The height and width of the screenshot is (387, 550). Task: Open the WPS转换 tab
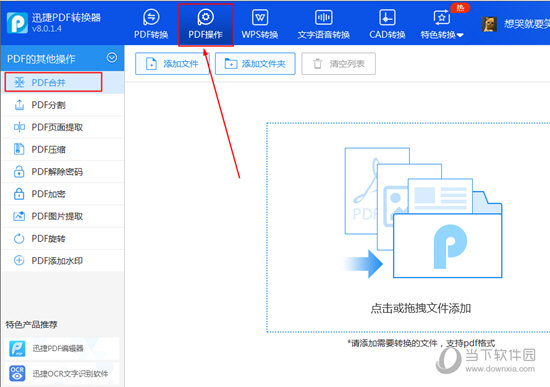[260, 24]
